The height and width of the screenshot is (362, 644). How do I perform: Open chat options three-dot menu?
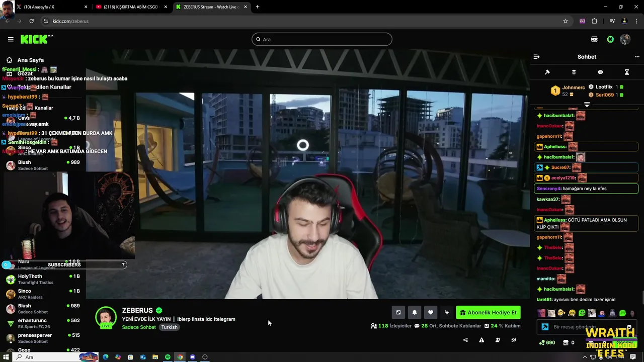[637, 57]
